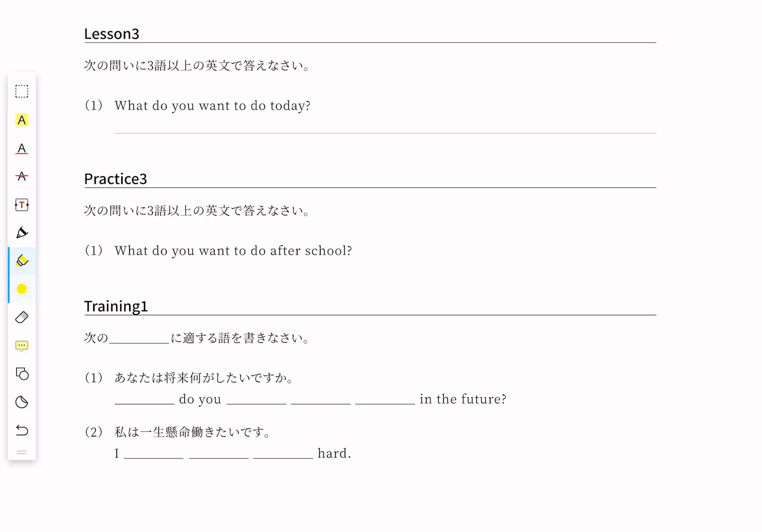
Task: Activate the strikethrough text tool
Action: tap(22, 176)
